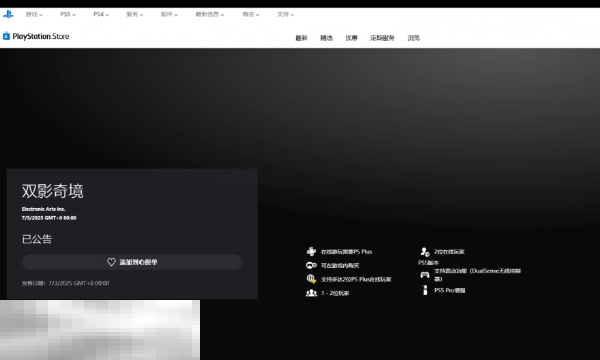Switch to the 优惠 (Deals) store tab
The image size is (600, 360).
click(351, 38)
